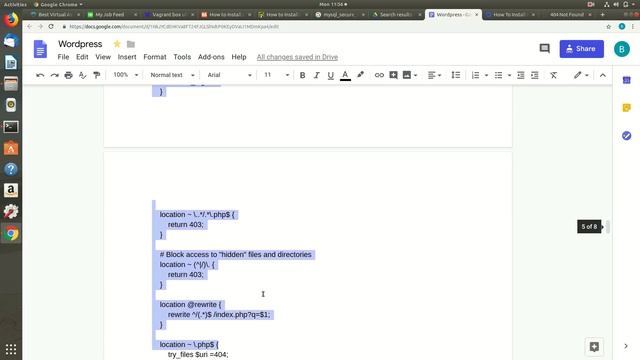Collapse the side panel arrow
Viewport: 640px width, 360px height.
coord(626,346)
